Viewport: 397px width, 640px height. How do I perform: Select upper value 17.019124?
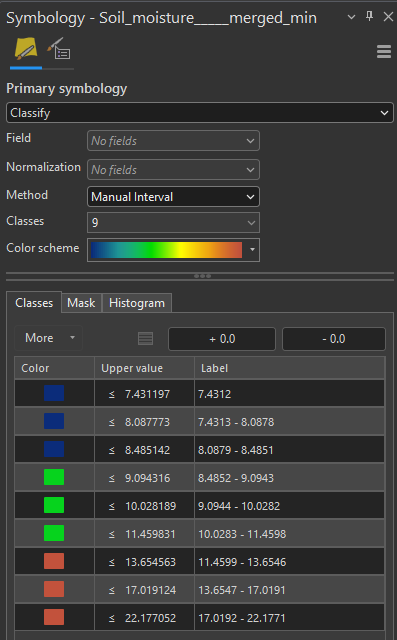pyautogui.click(x=150, y=590)
